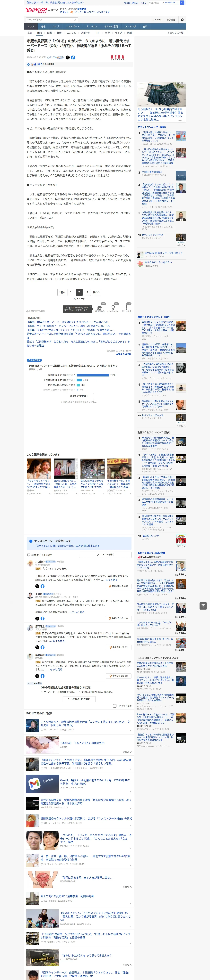Screen dimensions: 210x980
Task: Toggle the コメント非表示 checkbox
Action: (114, 706)
